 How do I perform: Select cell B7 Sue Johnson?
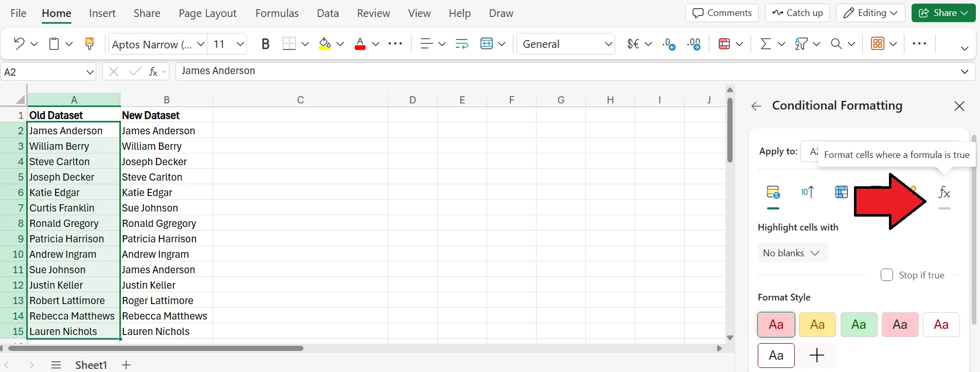point(166,208)
